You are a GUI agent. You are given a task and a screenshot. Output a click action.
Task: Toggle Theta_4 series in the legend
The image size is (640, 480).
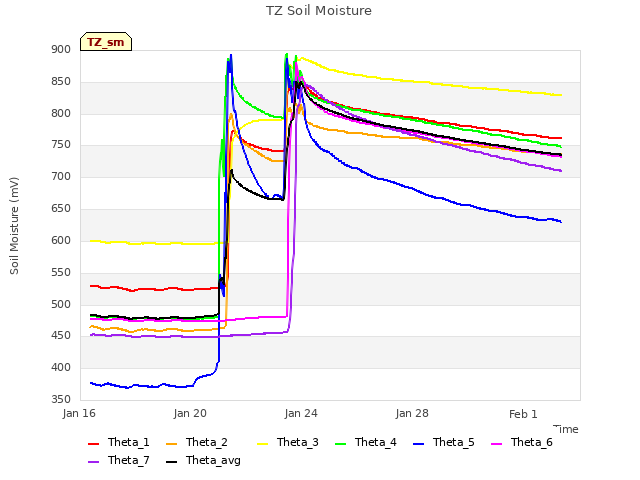click(366, 442)
